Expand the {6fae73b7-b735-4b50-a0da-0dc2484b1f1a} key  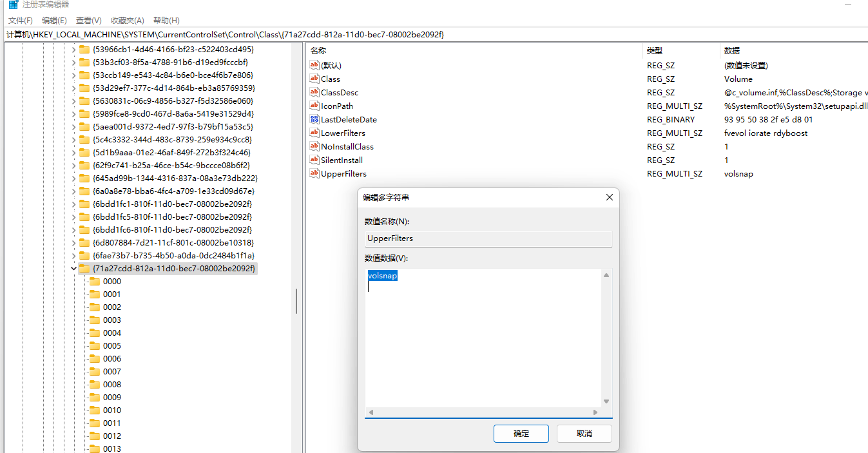coord(73,256)
